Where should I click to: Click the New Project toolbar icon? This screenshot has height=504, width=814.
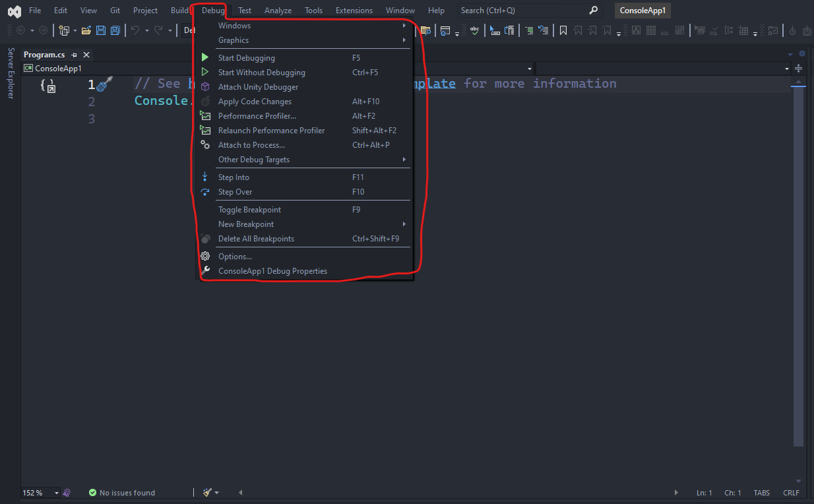tap(64, 30)
